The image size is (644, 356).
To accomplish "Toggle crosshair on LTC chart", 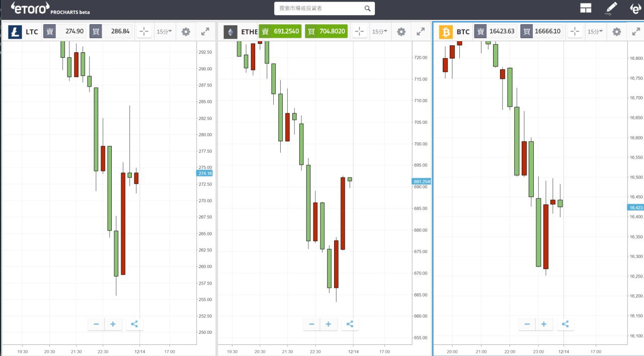I will [144, 32].
